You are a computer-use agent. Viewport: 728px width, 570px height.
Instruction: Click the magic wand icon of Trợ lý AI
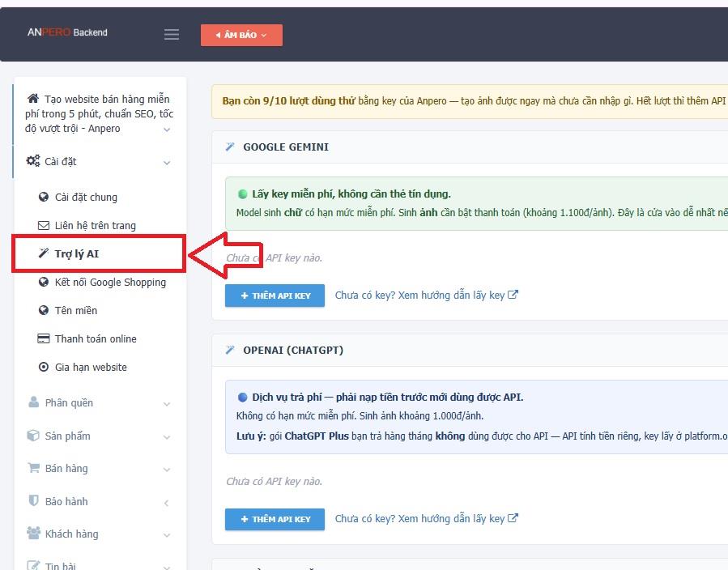point(44,253)
